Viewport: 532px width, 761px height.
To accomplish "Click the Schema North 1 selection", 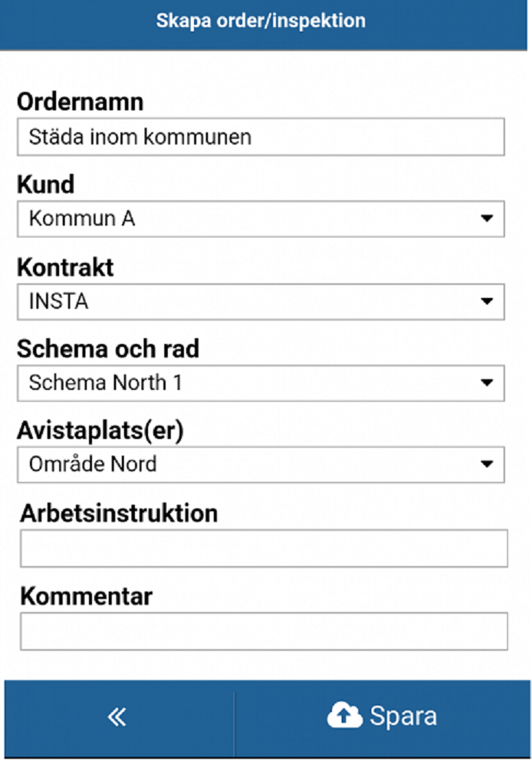I will click(x=105, y=383).
